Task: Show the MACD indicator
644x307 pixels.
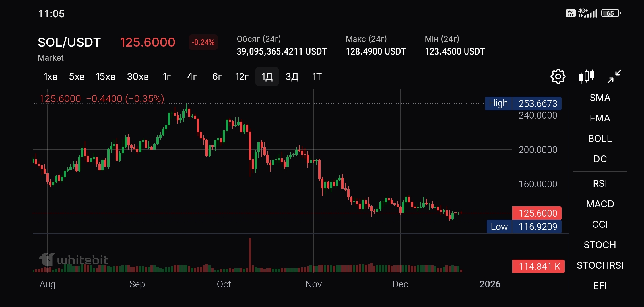Action: (x=600, y=204)
